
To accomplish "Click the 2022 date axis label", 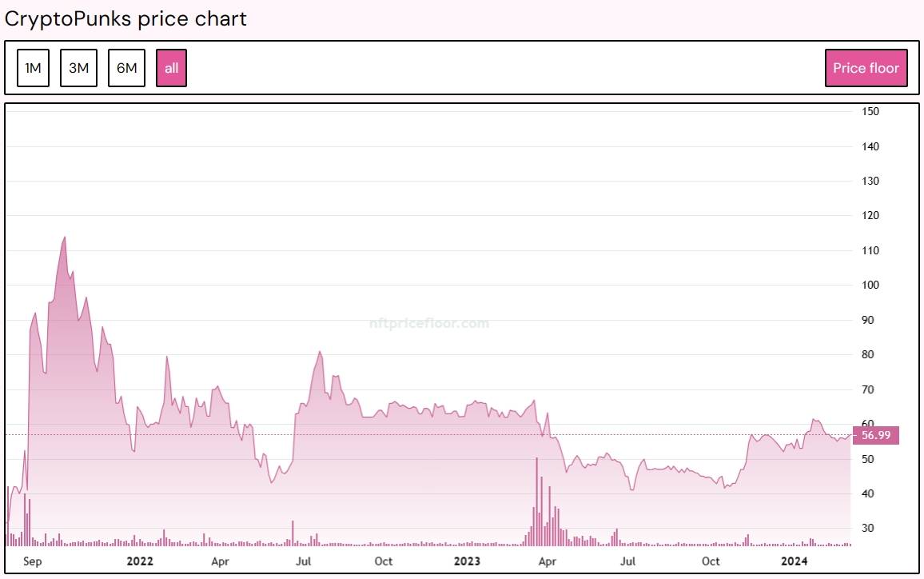I will click(140, 561).
